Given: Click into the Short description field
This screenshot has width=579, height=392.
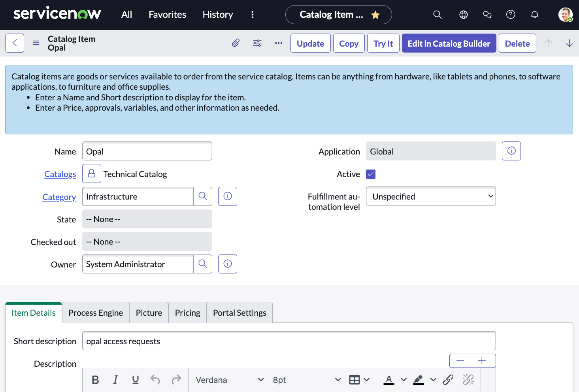Looking at the screenshot, I should [x=289, y=341].
